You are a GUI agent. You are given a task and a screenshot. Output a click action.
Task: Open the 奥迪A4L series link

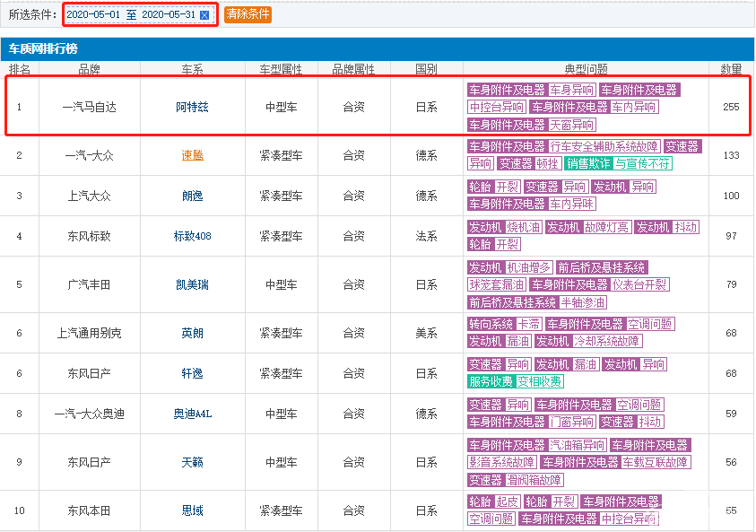click(x=192, y=414)
